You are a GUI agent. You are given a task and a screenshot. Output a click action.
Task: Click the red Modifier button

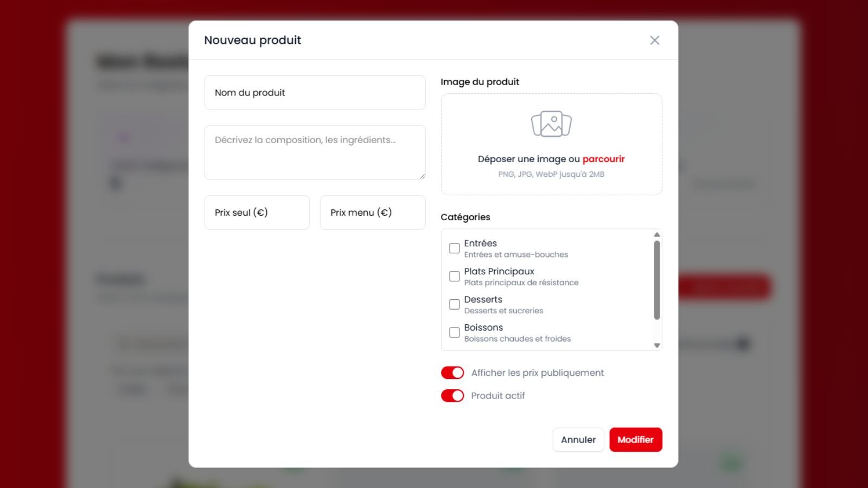click(x=635, y=440)
